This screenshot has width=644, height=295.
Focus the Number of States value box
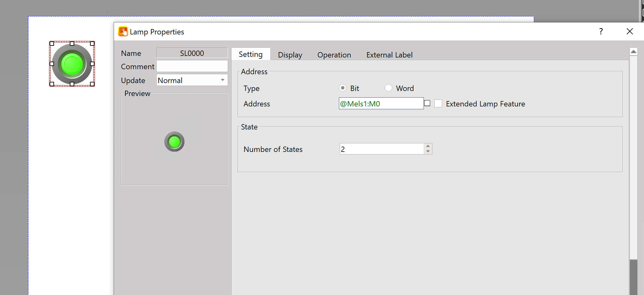click(382, 149)
